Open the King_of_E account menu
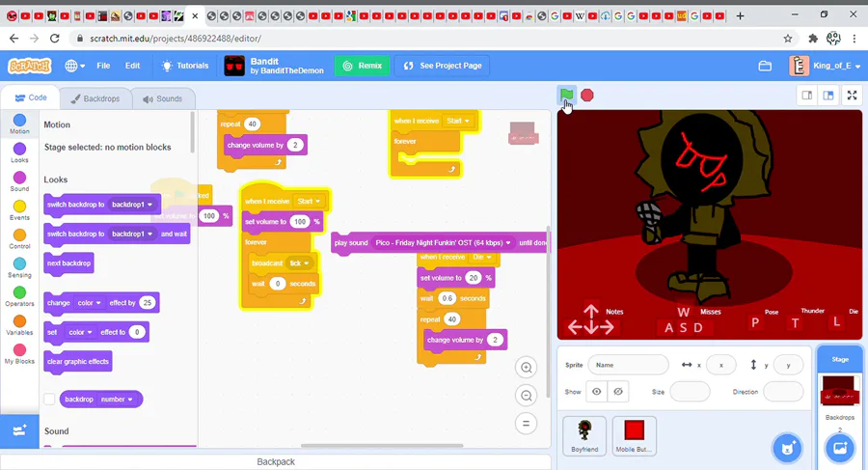The width and height of the screenshot is (868, 470). point(825,66)
